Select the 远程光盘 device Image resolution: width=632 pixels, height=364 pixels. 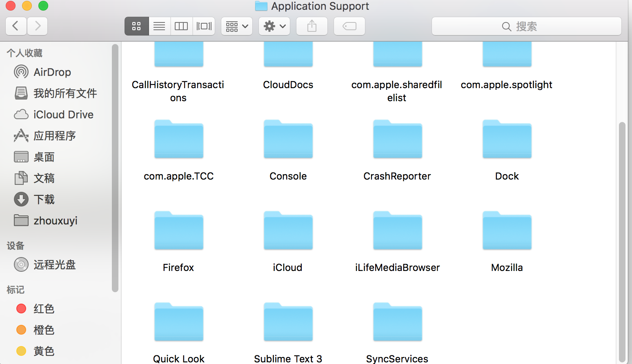[54, 264]
